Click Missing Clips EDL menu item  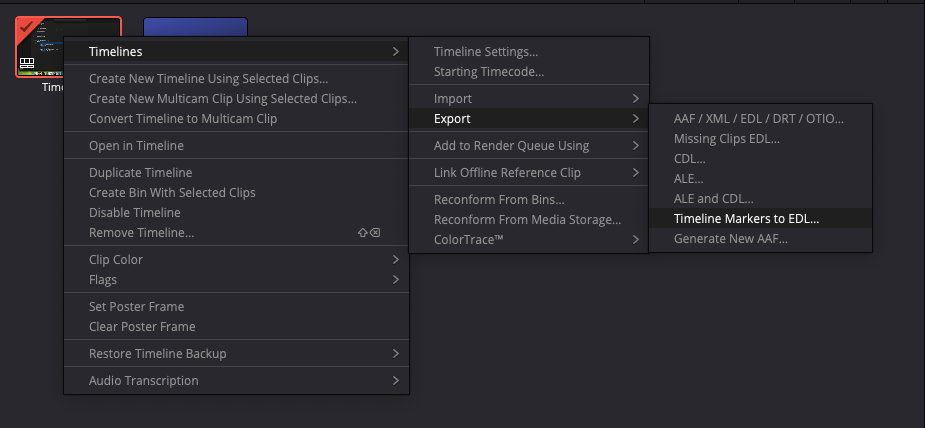tap(726, 139)
